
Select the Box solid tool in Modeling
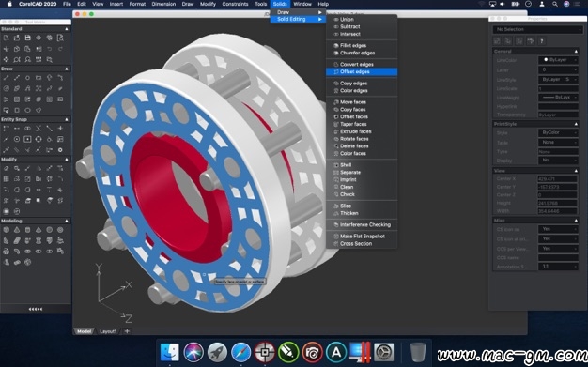(6, 230)
